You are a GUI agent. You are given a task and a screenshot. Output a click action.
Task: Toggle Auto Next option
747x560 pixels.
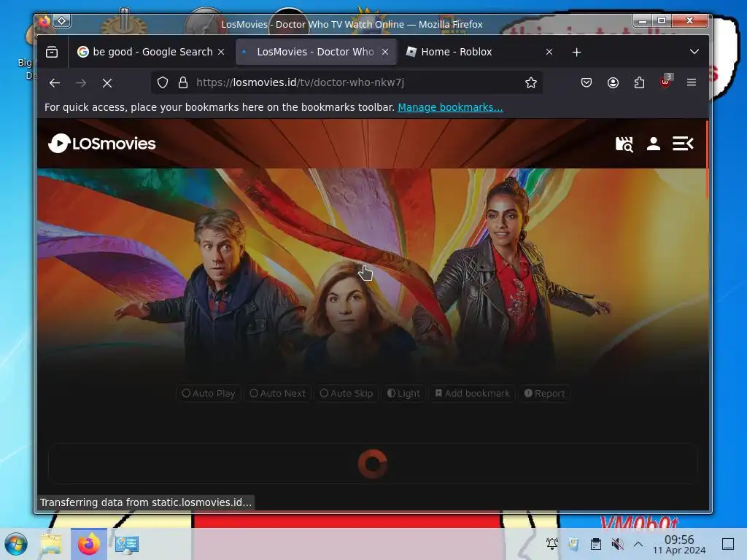[x=278, y=393]
